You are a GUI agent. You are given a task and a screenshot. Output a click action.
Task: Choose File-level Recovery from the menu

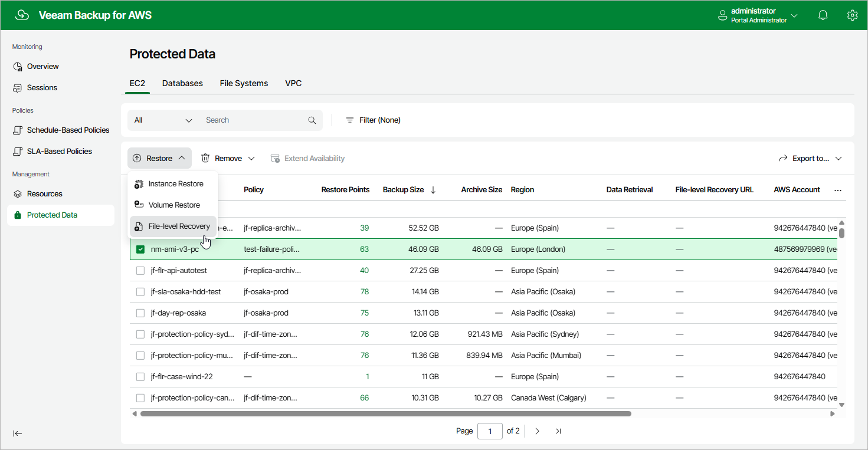point(173,226)
